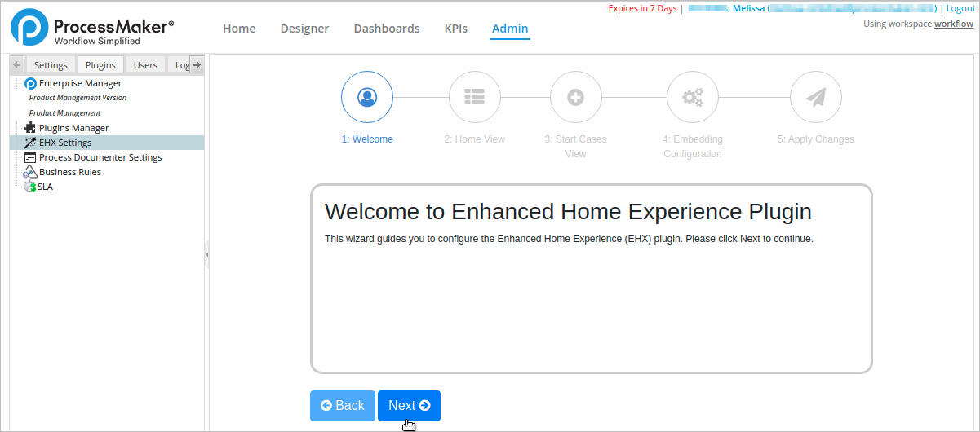Click the Back button
This screenshot has width=980, height=432.
click(343, 406)
